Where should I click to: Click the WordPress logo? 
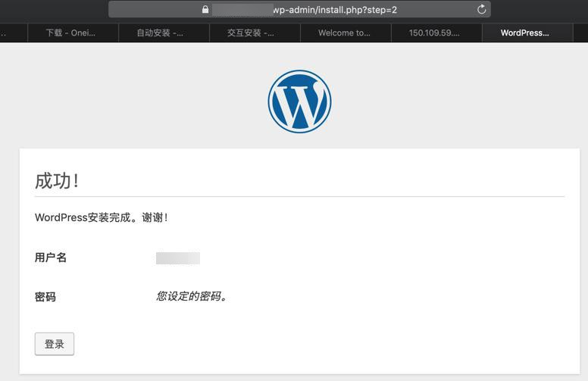coord(299,101)
